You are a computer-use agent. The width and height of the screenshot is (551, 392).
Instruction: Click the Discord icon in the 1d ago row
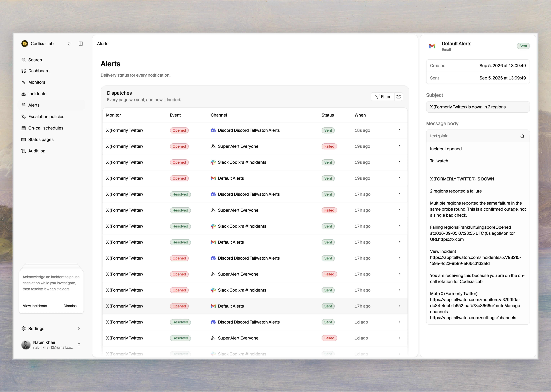(x=213, y=322)
